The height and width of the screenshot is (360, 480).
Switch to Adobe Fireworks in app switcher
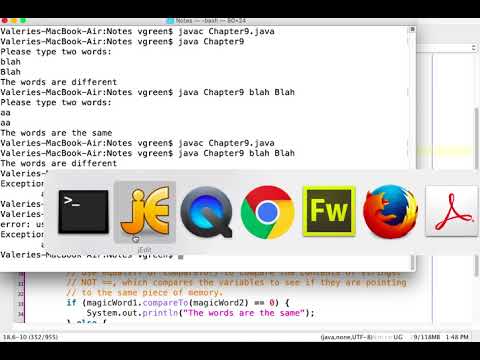pyautogui.click(x=329, y=211)
